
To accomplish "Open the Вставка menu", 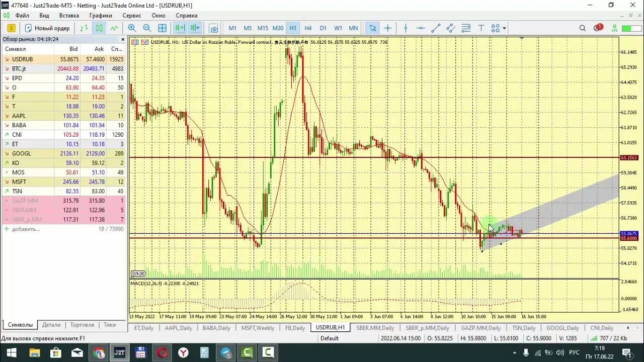I will click(69, 16).
